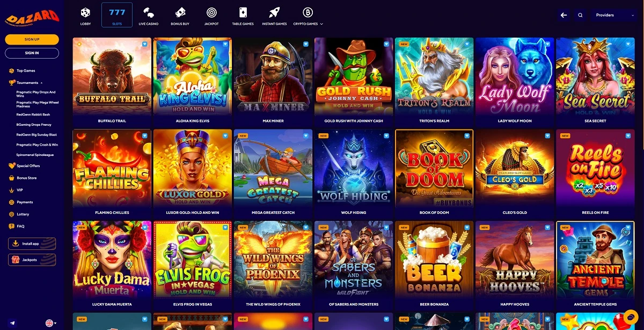Image resolution: width=644 pixels, height=330 pixels.
Task: Open the Lobby dice icon
Action: coord(85,12)
